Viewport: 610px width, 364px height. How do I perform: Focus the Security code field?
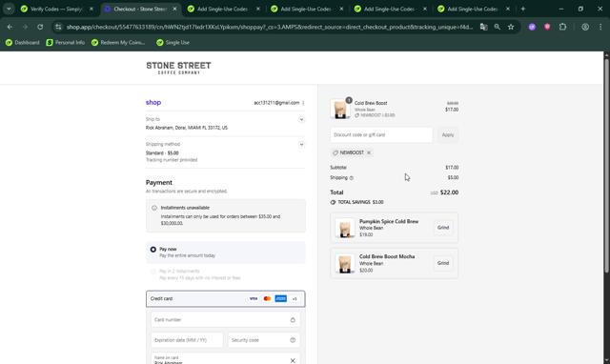click(x=264, y=340)
